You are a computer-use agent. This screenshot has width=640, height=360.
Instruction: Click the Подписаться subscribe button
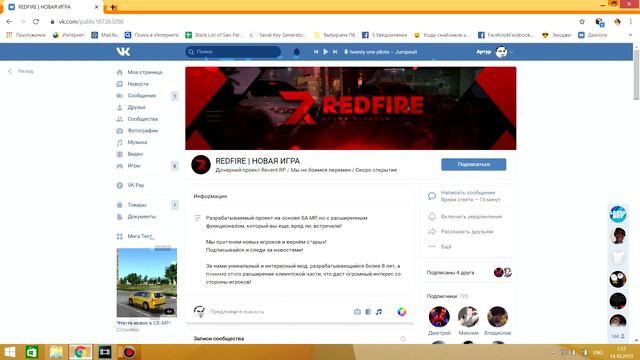point(473,164)
